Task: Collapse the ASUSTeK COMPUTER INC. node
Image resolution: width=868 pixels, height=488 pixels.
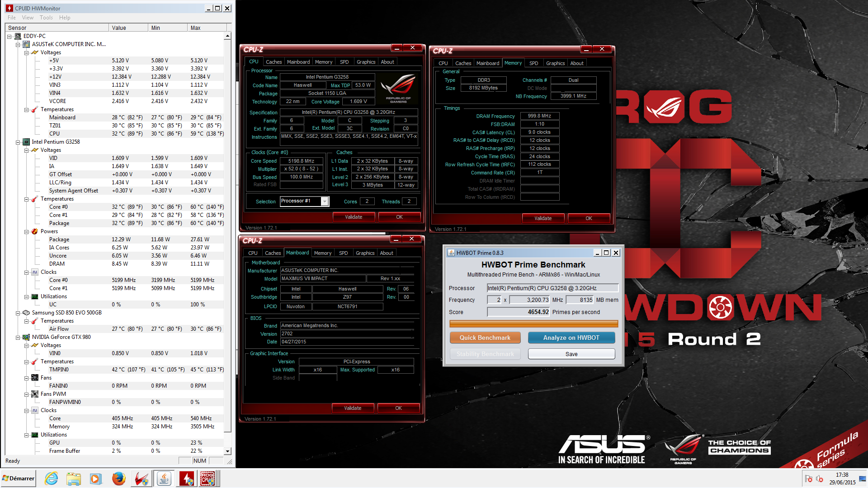Action: [18, 44]
